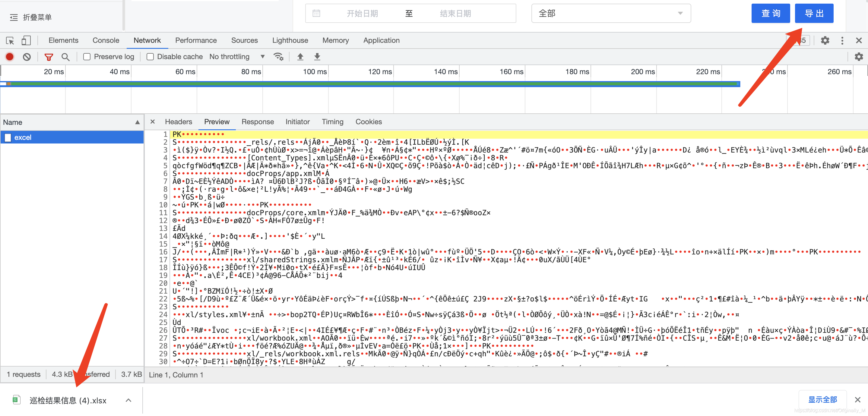Click the xlsx file icon in downloads bar
This screenshot has height=416, width=868.
16,400
